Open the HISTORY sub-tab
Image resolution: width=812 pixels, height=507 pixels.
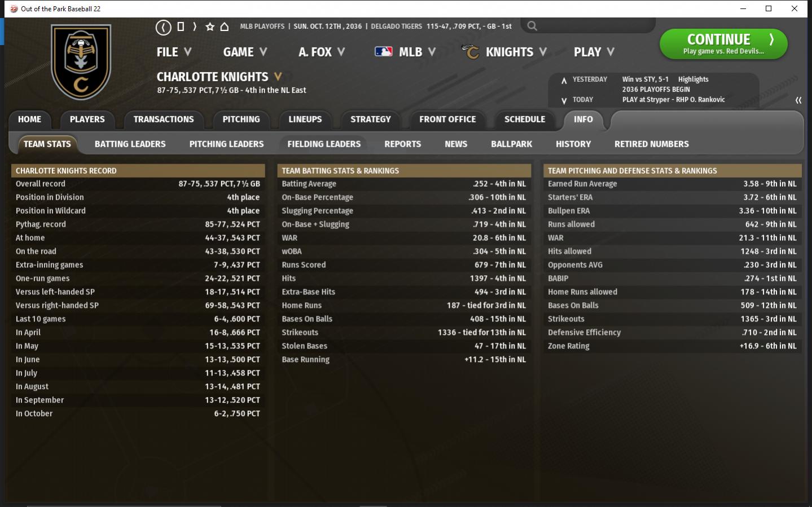[x=573, y=144]
